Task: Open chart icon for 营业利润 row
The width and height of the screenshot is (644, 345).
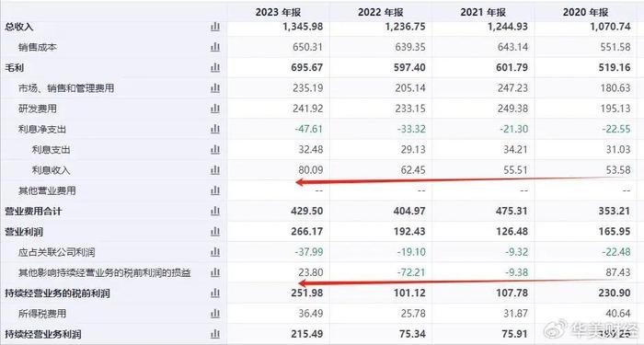Action: click(215, 232)
